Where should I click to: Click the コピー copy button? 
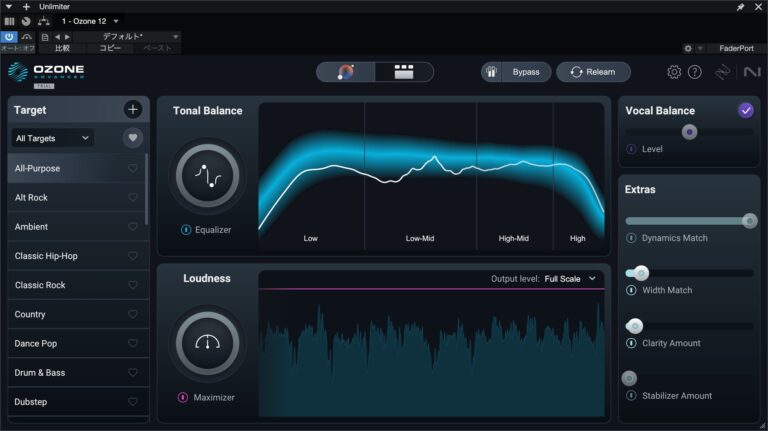tap(110, 48)
